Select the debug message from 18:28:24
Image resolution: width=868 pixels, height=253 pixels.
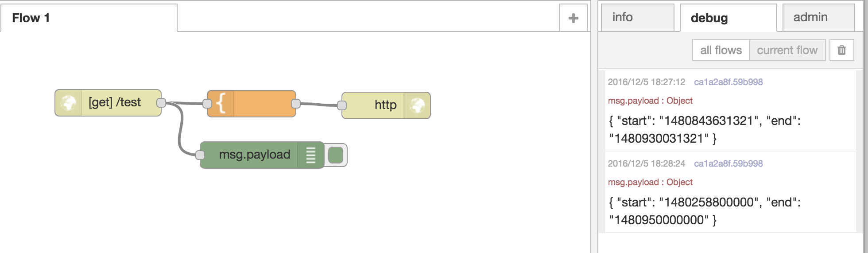(x=727, y=192)
